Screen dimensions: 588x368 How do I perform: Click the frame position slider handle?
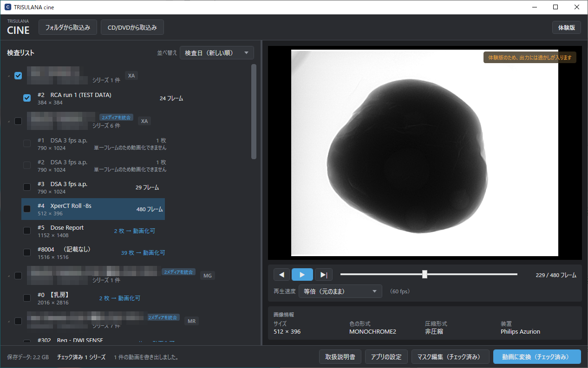(x=425, y=274)
